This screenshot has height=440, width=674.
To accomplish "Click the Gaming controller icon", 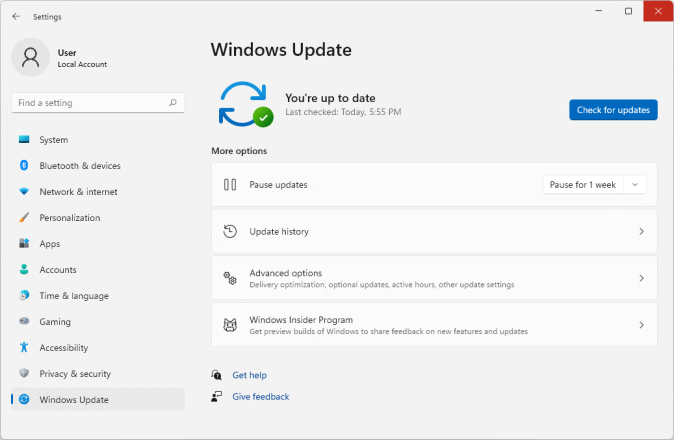I will tap(24, 322).
